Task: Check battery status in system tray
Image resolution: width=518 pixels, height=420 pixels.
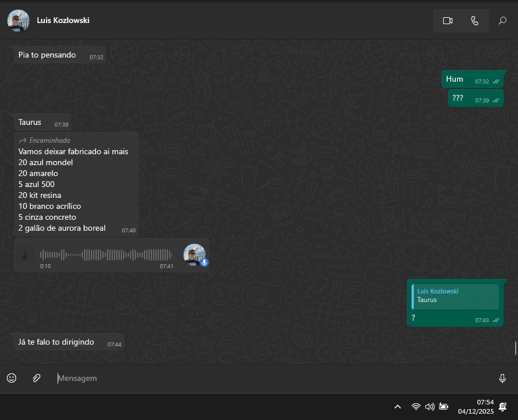Action: tap(443, 407)
